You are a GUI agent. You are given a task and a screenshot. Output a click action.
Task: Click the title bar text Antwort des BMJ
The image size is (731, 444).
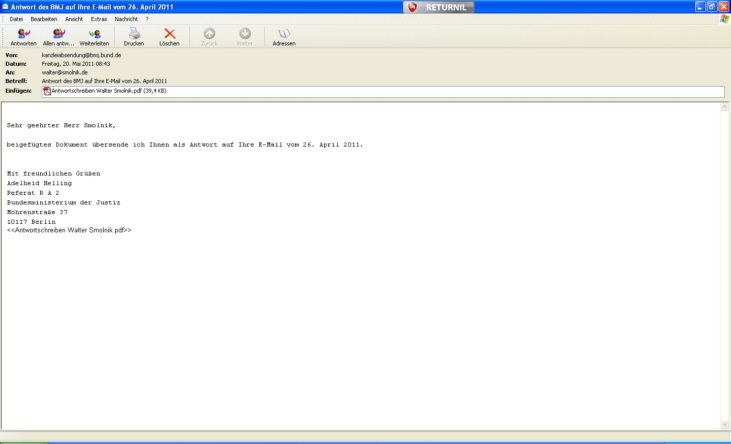[x=92, y=7]
